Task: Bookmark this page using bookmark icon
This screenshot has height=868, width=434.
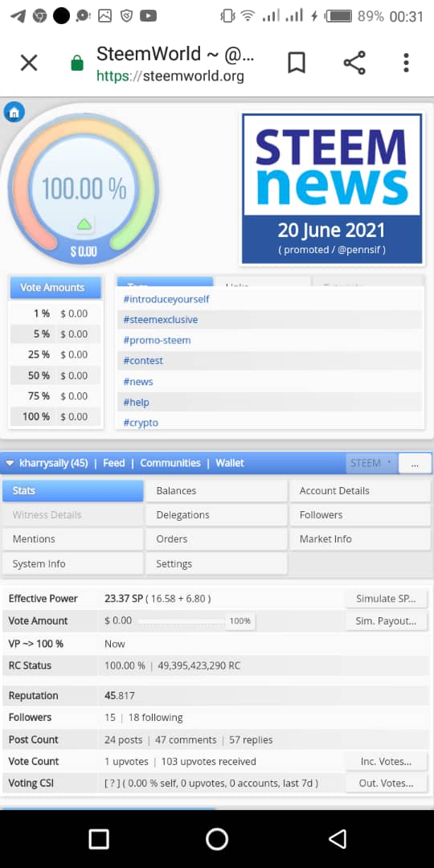Action: (x=297, y=63)
